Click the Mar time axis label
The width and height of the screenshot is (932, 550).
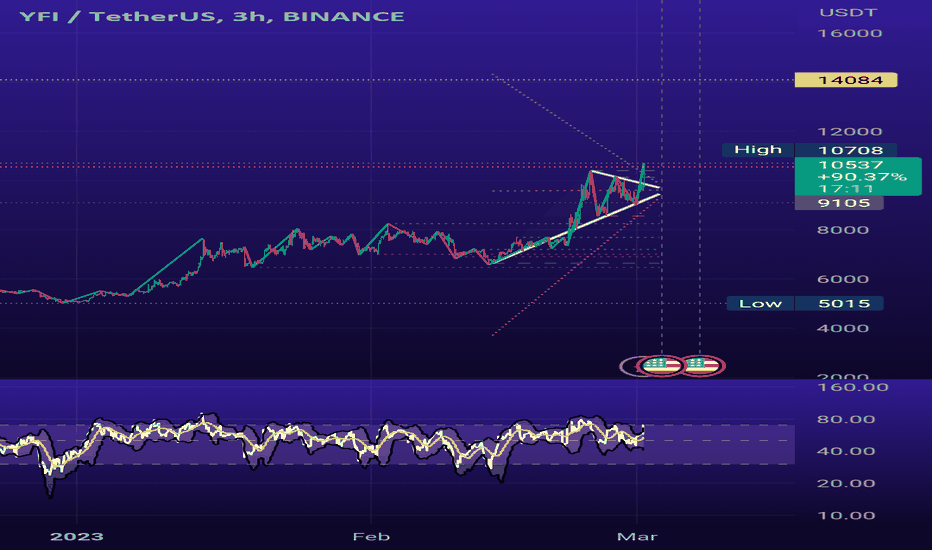point(637,536)
